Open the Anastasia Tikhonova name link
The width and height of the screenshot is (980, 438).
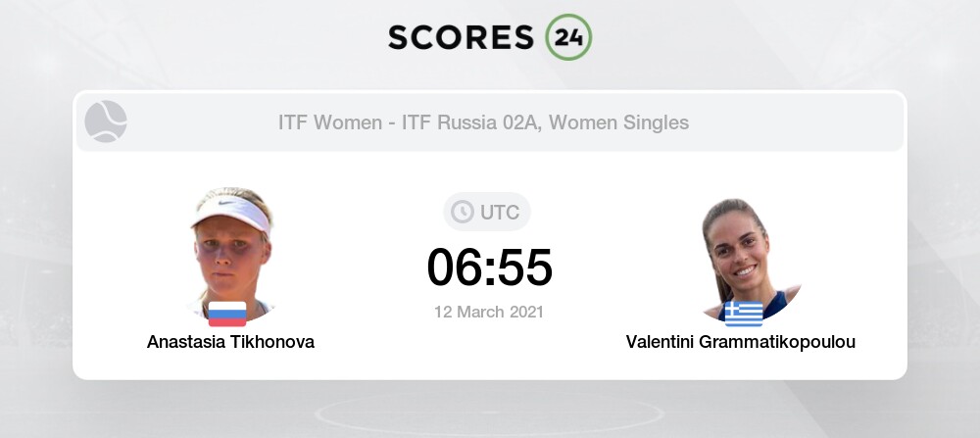pyautogui.click(x=230, y=342)
